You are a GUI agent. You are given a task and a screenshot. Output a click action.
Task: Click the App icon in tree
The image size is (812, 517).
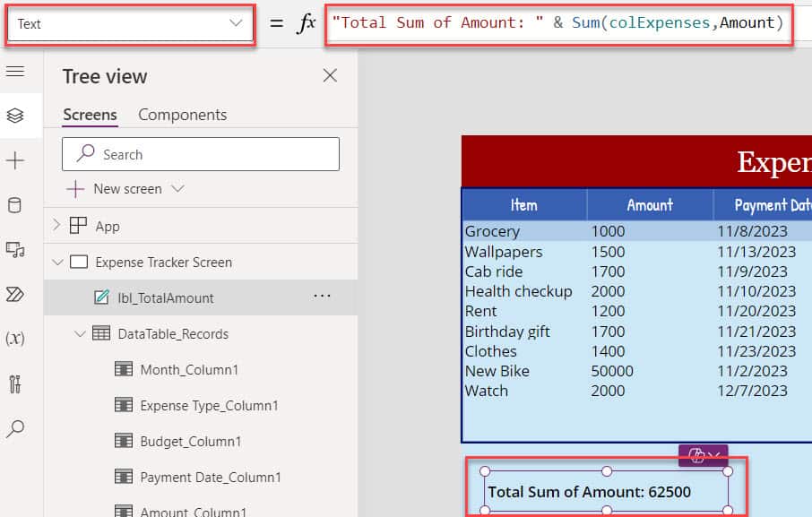click(78, 226)
